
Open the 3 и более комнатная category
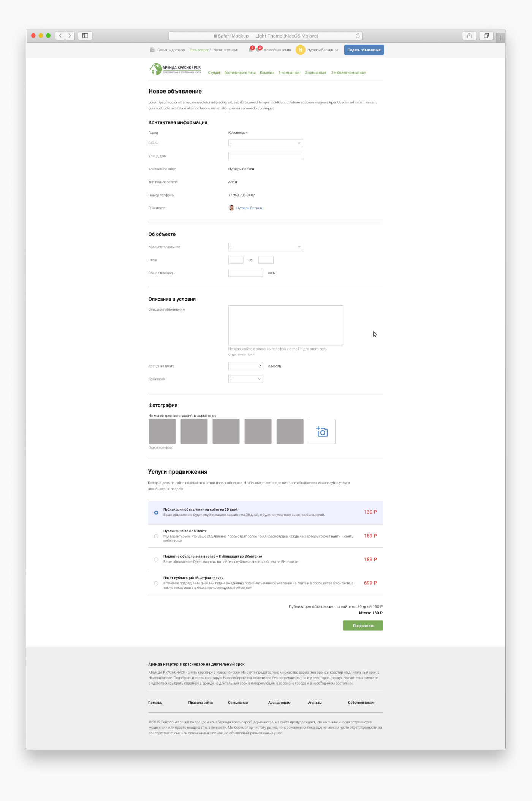click(x=348, y=73)
